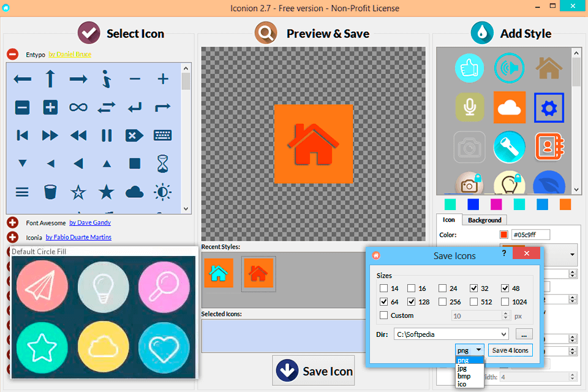Tick the Custom size checkbox
The image size is (588, 392).
pyautogui.click(x=383, y=315)
